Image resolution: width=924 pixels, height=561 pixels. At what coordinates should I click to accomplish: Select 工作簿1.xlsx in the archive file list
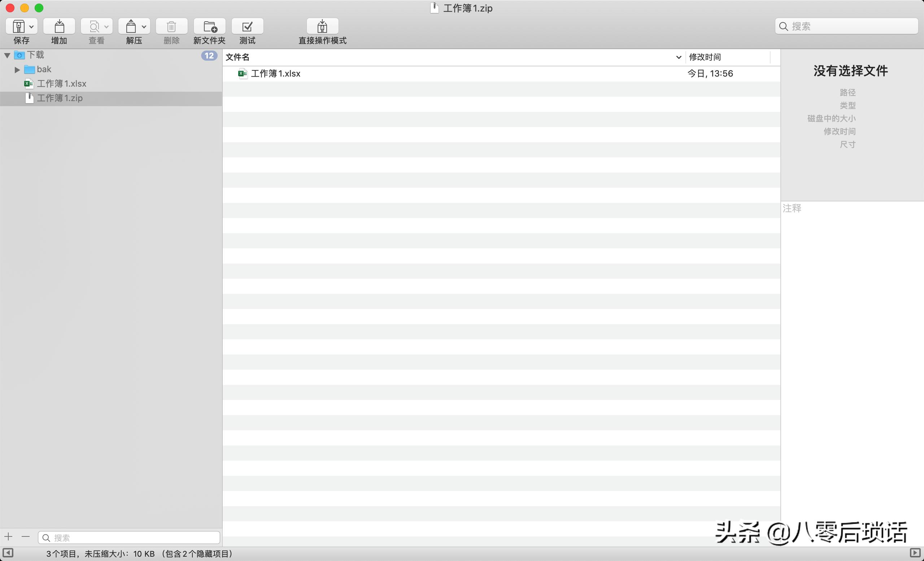pyautogui.click(x=275, y=74)
